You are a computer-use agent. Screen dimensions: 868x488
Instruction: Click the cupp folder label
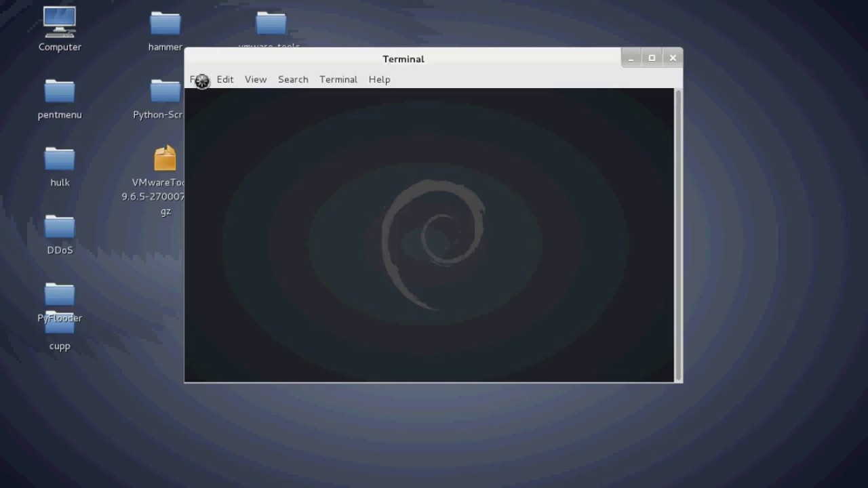point(60,346)
